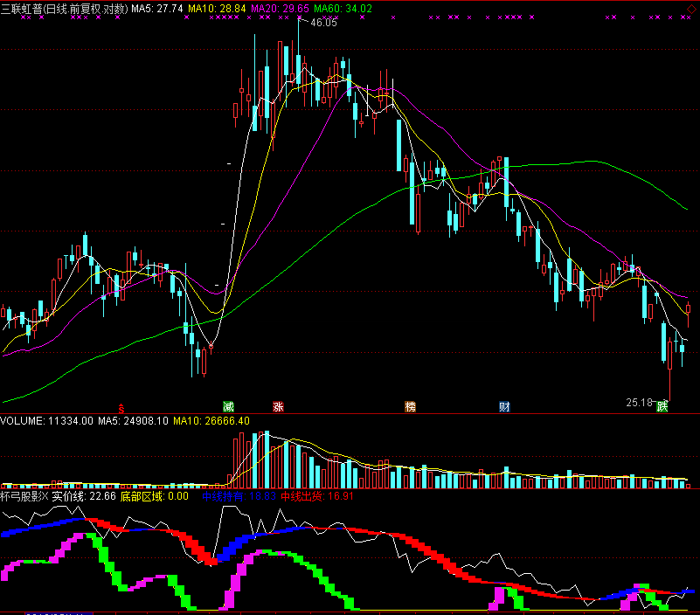700x615 pixels.
Task: Click the stock title 三联虹普
Action: click(21, 8)
